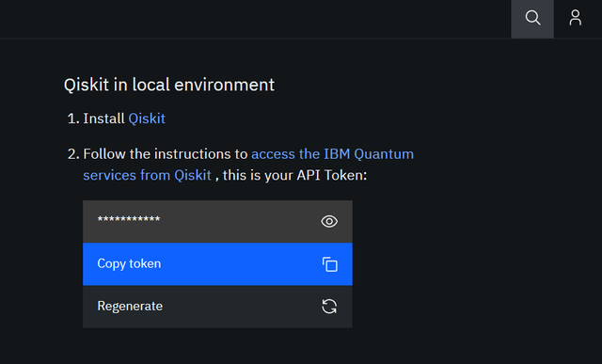
Task: Open the user profile avatar menu
Action: click(x=575, y=18)
